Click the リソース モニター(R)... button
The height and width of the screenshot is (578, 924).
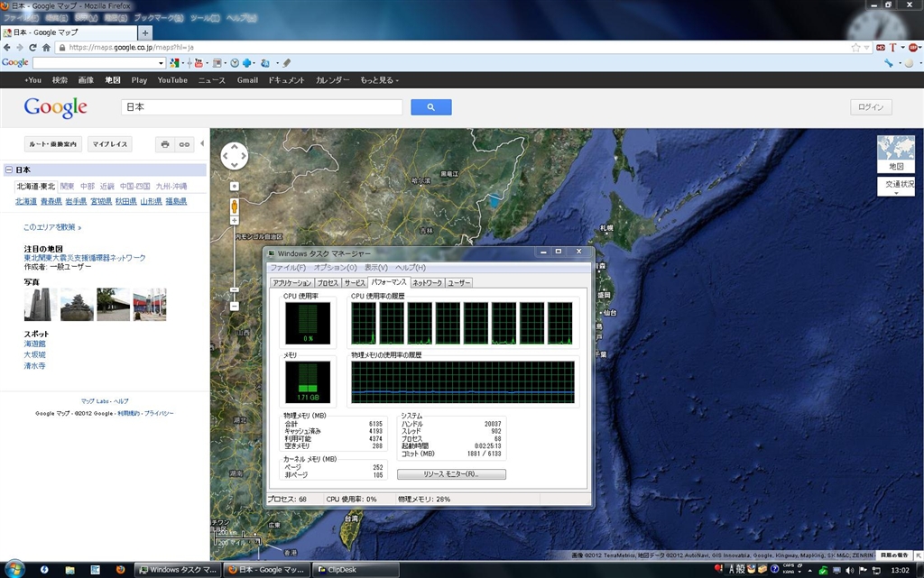pyautogui.click(x=451, y=474)
